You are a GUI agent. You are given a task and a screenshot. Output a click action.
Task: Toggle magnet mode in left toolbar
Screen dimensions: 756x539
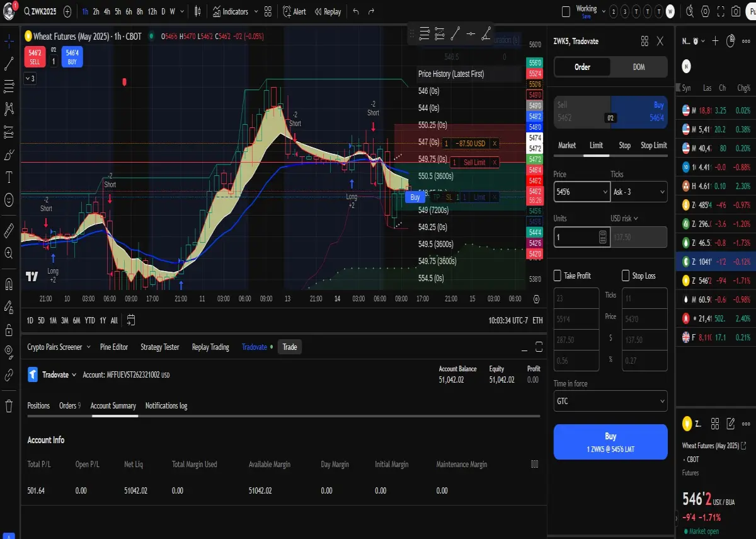9,283
